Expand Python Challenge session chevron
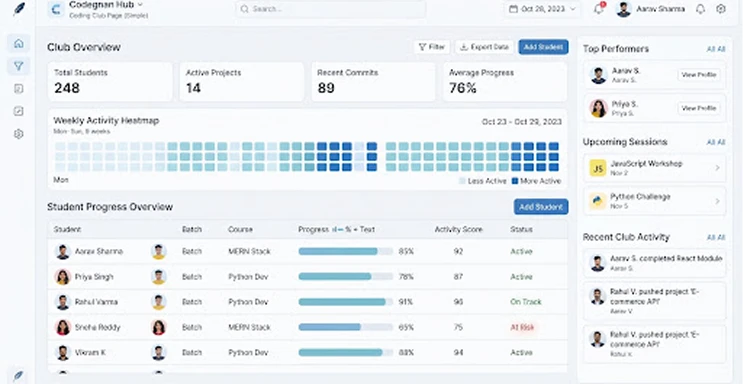743x384 pixels. click(x=717, y=201)
